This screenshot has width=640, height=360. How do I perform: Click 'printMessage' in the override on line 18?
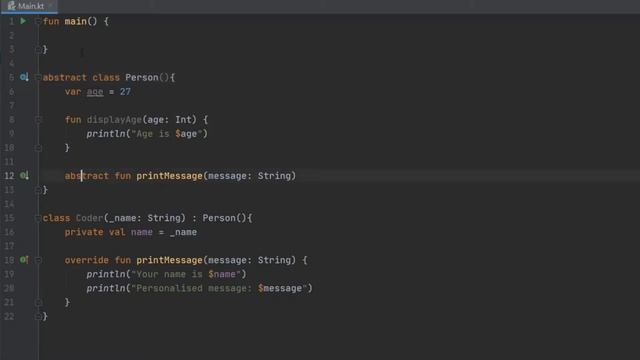[169, 260]
